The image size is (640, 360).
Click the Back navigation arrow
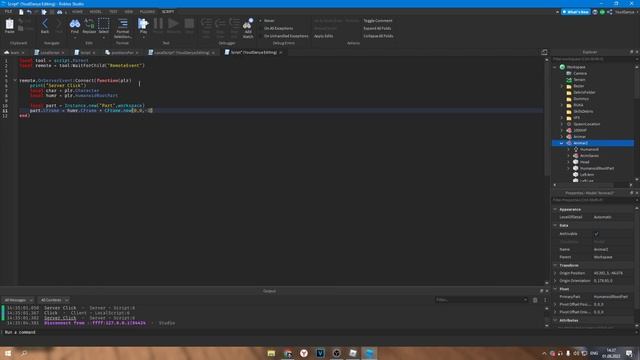(x=45, y=24)
